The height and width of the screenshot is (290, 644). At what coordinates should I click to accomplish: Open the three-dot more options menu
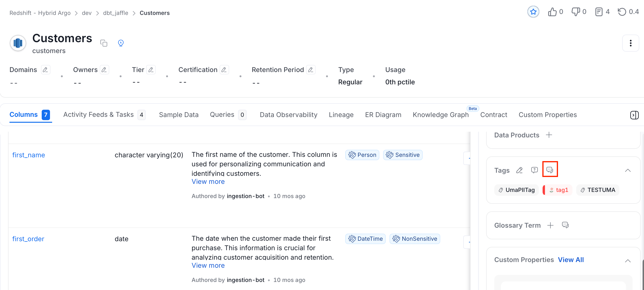[630, 43]
